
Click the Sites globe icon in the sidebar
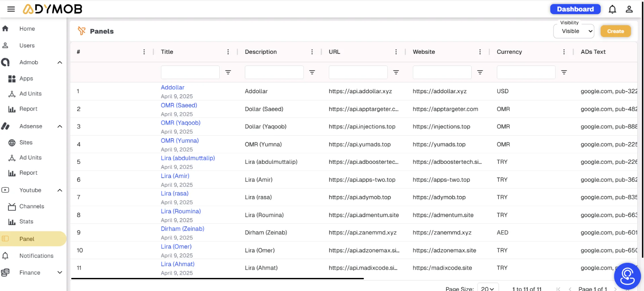[12, 142]
